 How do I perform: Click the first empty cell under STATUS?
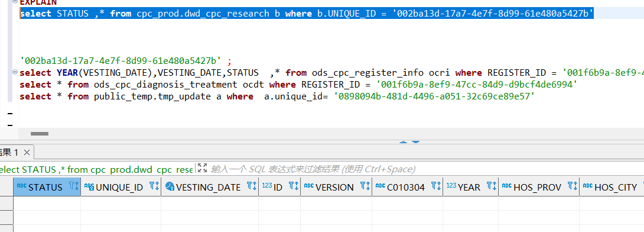pos(47,203)
